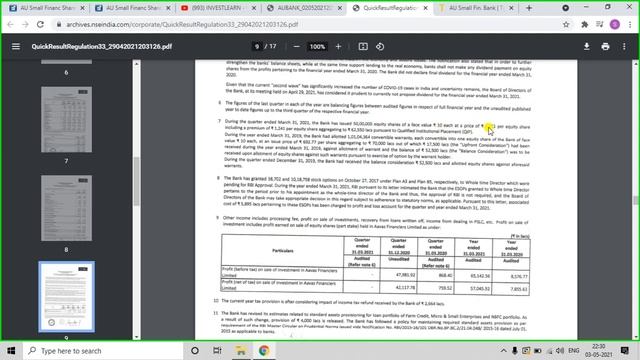
Task: Click the Type here to search box
Action: click(103, 351)
